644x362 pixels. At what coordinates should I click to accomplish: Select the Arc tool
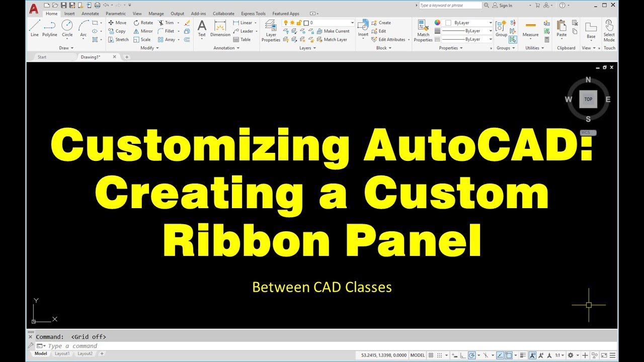click(83, 28)
